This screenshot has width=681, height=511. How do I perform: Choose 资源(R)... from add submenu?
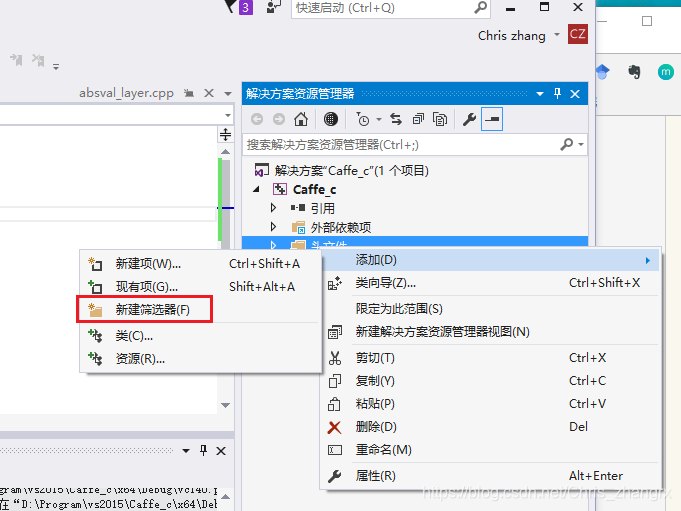pyautogui.click(x=201, y=359)
